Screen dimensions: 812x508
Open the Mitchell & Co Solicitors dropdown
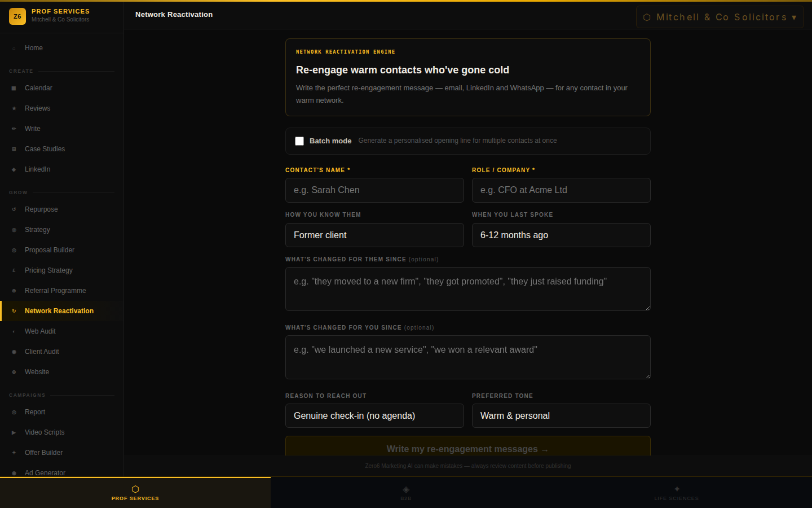720,17
